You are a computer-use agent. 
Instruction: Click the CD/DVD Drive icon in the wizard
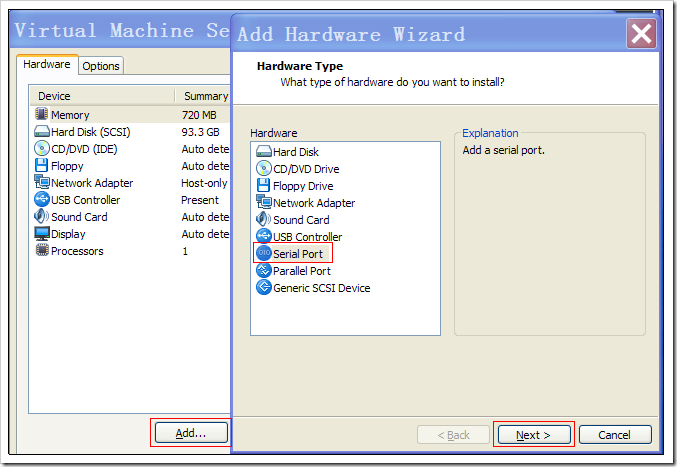pyautogui.click(x=264, y=168)
